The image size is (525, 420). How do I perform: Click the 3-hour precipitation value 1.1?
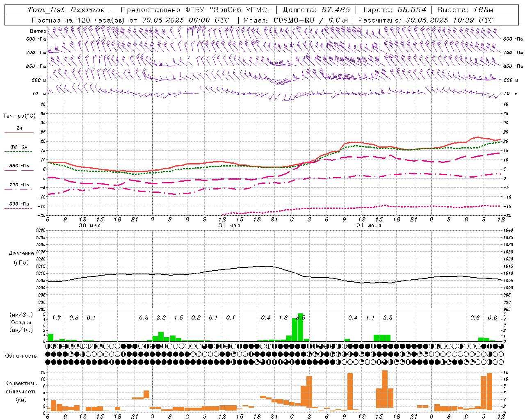(x=370, y=318)
